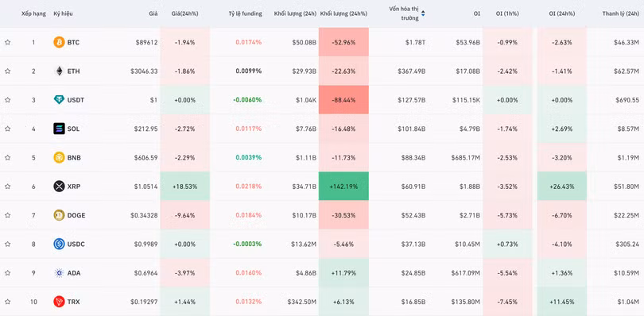644x316 pixels.
Task: Open the BTC symbol link
Action: pos(73,42)
